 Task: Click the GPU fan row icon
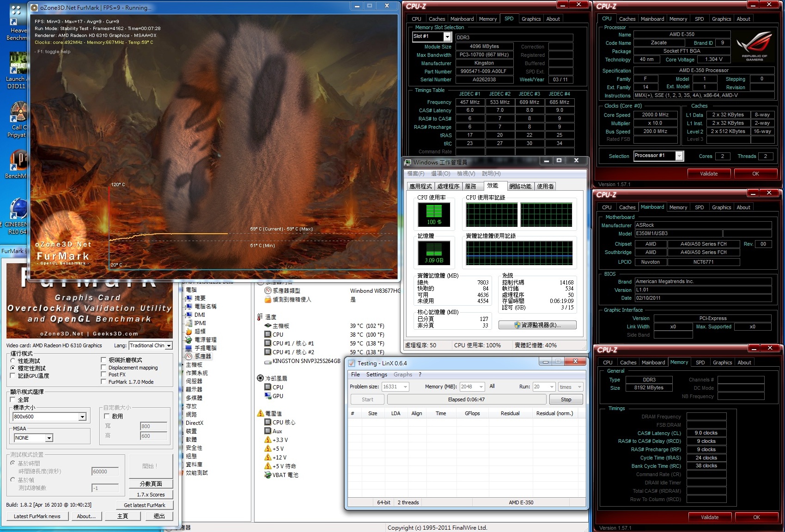click(x=268, y=396)
